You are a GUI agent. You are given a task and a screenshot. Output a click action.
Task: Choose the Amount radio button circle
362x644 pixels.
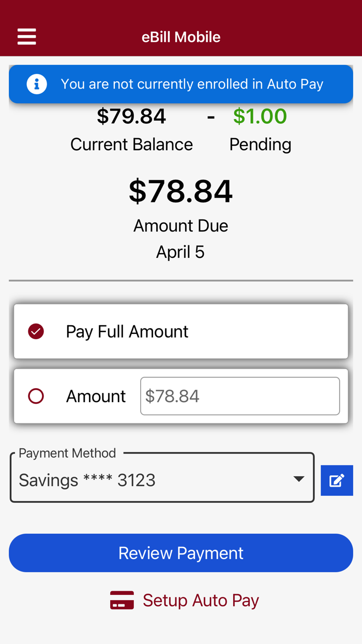click(35, 396)
